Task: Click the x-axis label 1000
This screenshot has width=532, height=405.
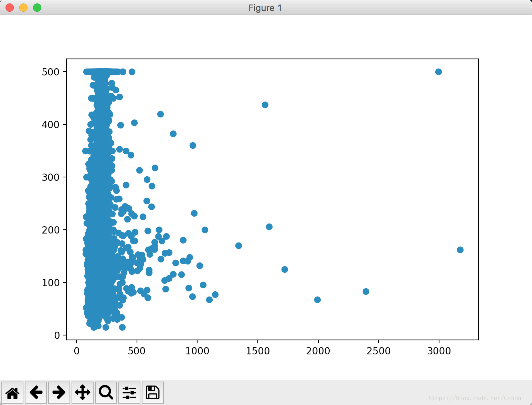Action: (197, 351)
